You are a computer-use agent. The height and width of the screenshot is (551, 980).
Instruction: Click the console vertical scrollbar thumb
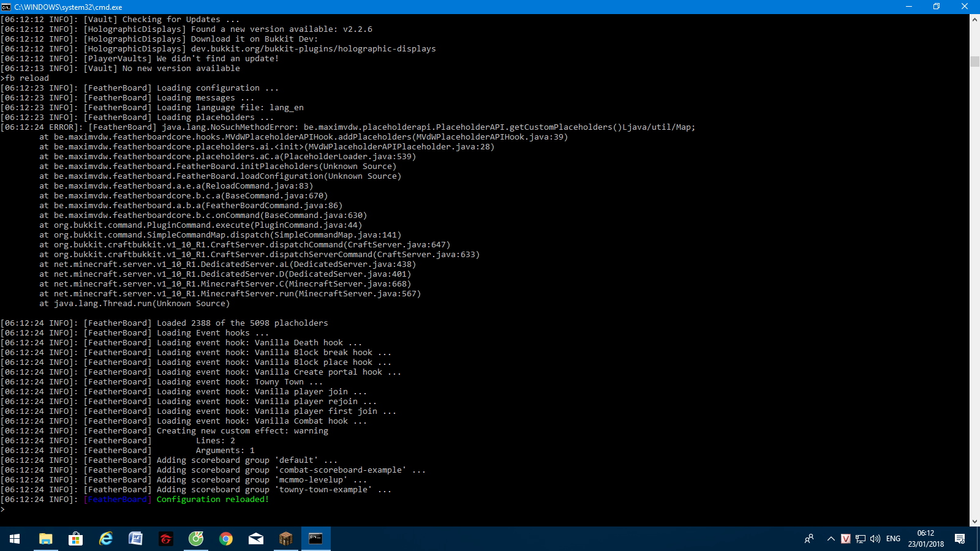(974, 61)
